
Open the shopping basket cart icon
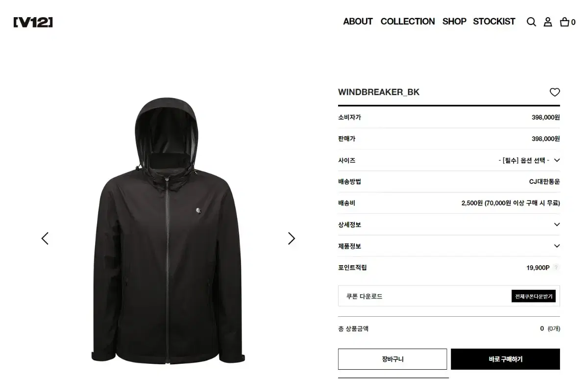click(x=567, y=22)
